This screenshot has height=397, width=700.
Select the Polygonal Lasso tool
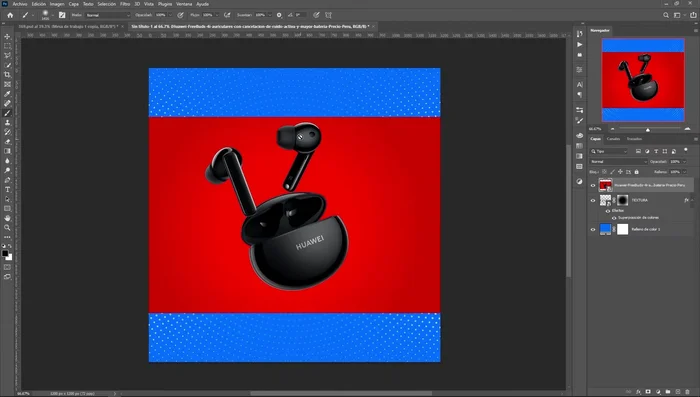coord(7,55)
